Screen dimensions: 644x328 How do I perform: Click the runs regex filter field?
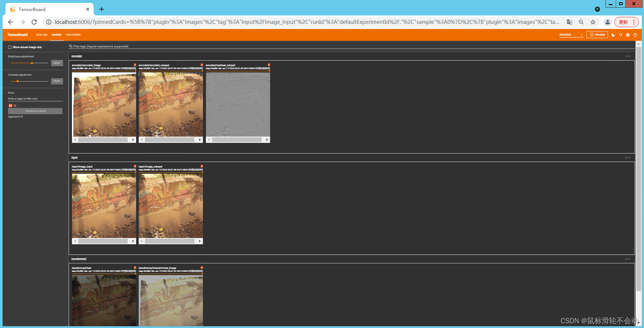[35, 99]
